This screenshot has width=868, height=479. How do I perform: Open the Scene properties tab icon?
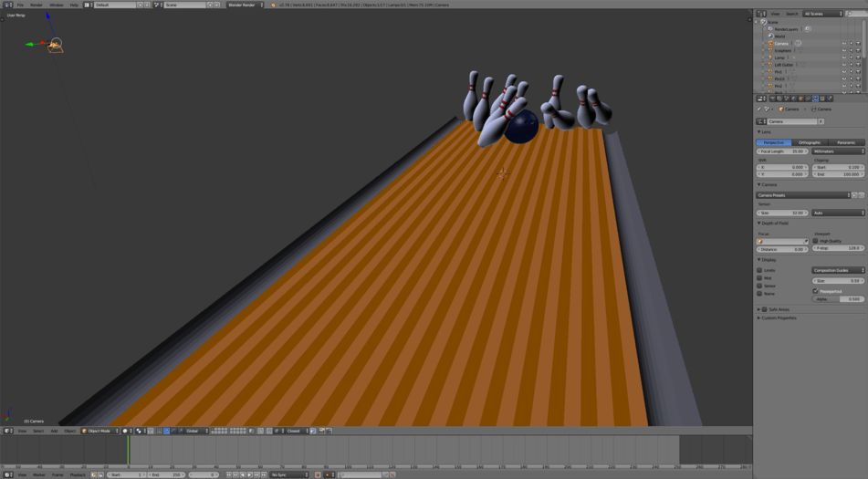[786, 99]
